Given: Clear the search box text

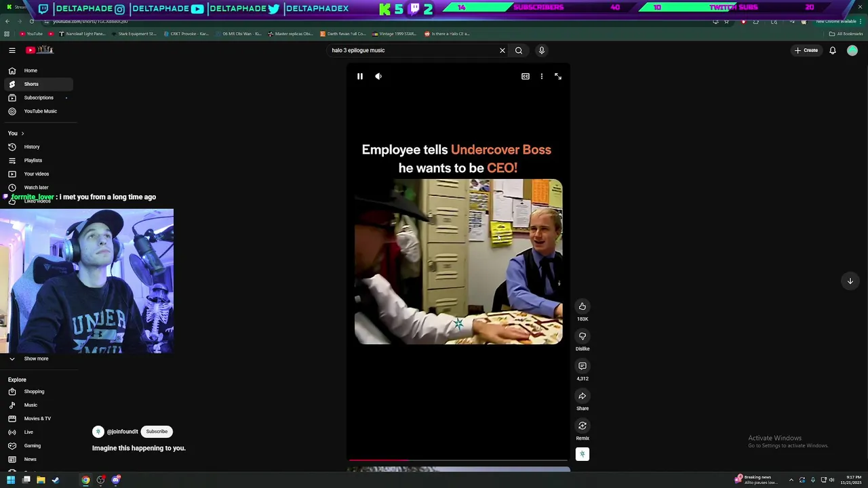Looking at the screenshot, I should click(x=502, y=50).
